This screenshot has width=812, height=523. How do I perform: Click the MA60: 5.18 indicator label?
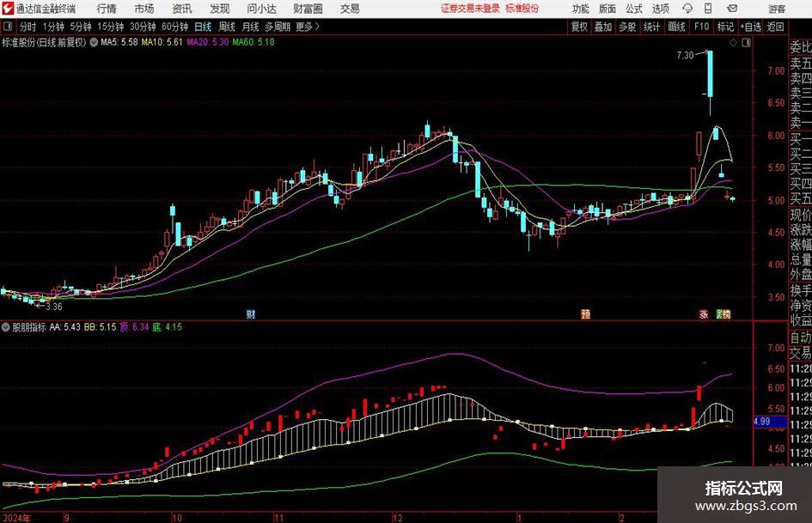pyautogui.click(x=253, y=42)
